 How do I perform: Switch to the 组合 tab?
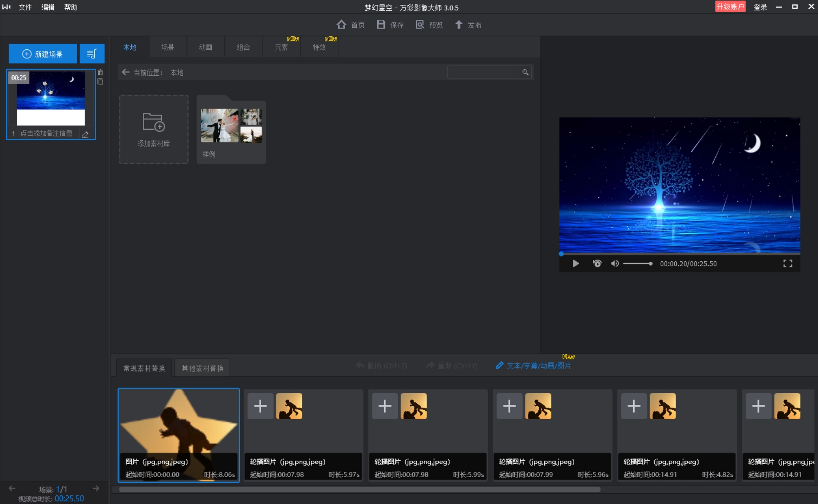[x=243, y=47]
